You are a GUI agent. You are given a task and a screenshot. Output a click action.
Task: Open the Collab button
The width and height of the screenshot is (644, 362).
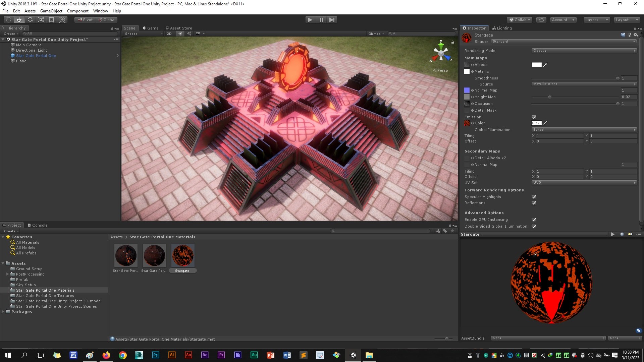[520, 20]
